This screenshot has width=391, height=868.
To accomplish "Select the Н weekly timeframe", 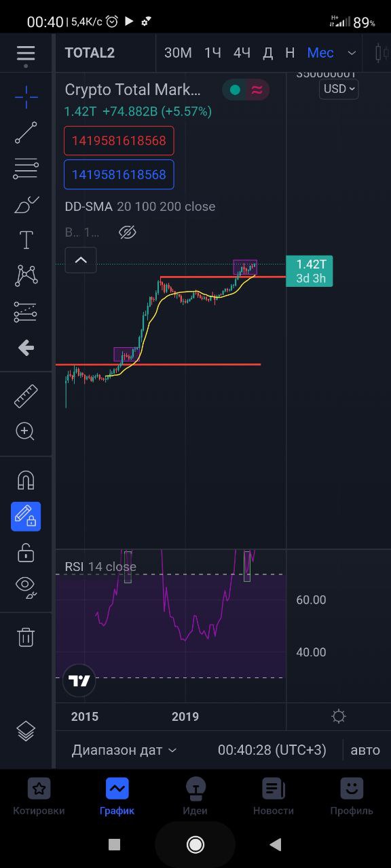I will coord(290,53).
